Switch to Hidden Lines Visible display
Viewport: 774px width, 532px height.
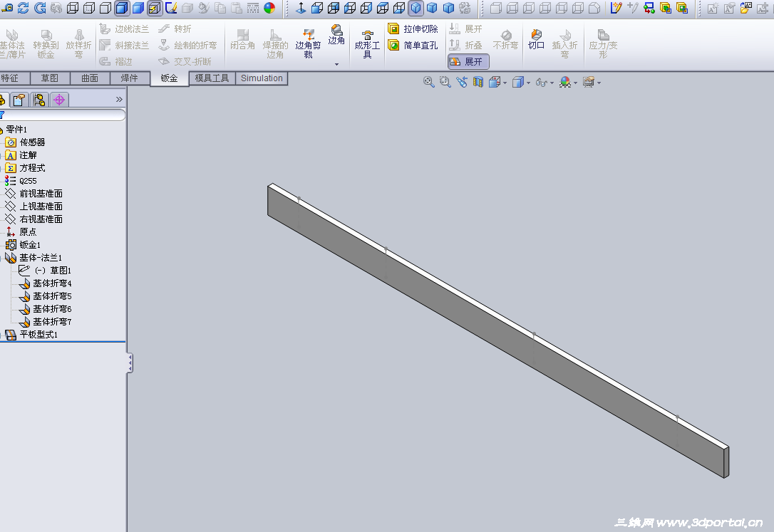[89, 8]
